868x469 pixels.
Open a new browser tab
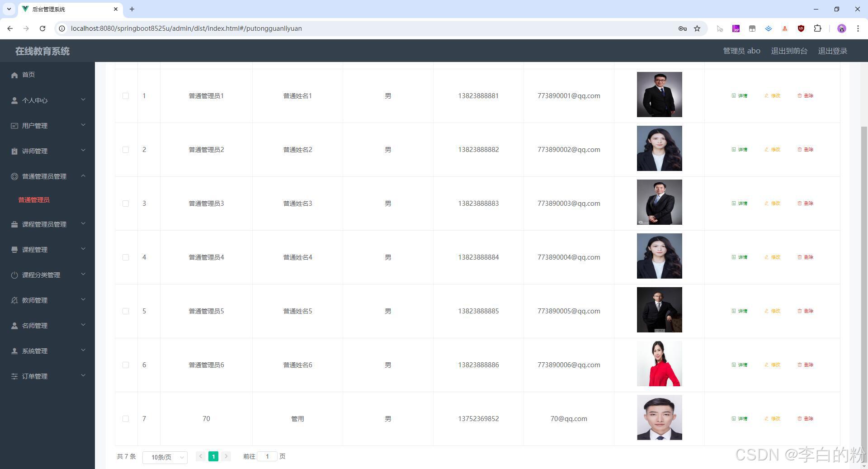coord(132,9)
